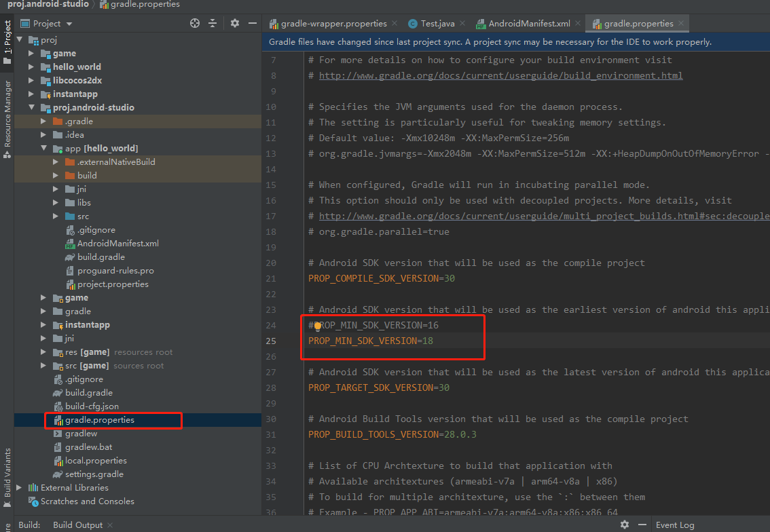Select Scratches and Consoles node
Viewport: 770px width, 532px height.
(x=87, y=501)
